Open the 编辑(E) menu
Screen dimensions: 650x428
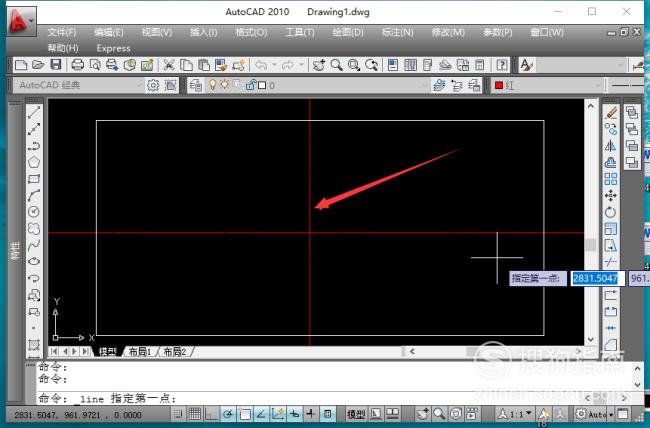point(109,32)
